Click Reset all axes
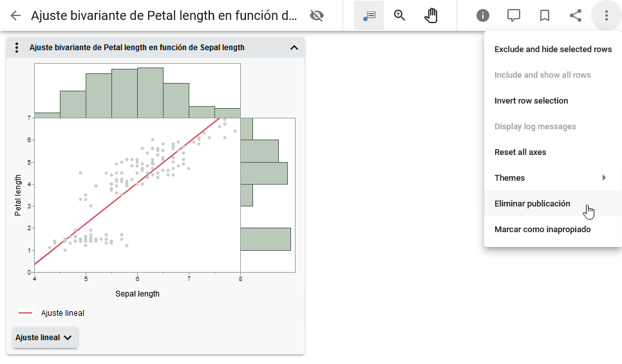Screen dimensions: 622x364 pos(520,152)
